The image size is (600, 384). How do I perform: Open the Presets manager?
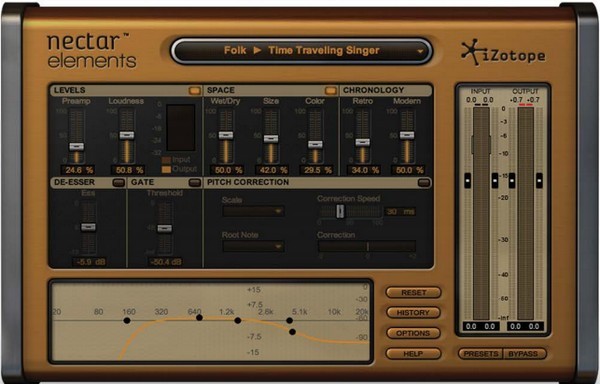(x=481, y=354)
